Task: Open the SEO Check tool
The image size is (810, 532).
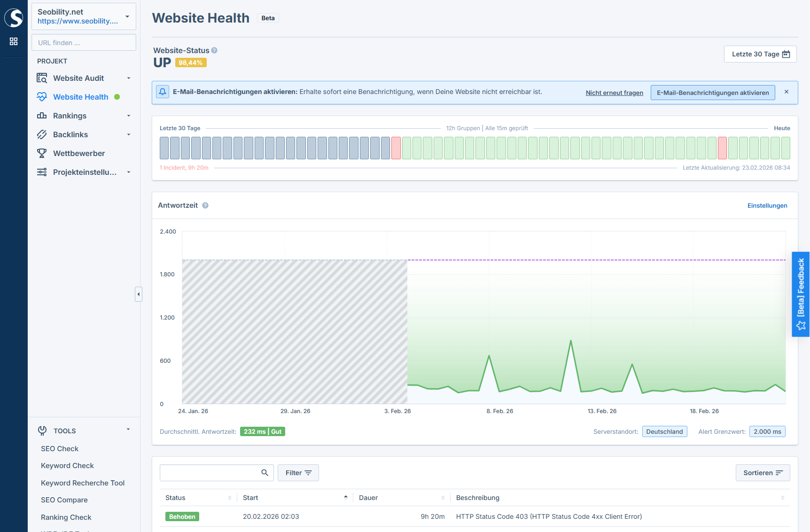Action: [x=59, y=448]
